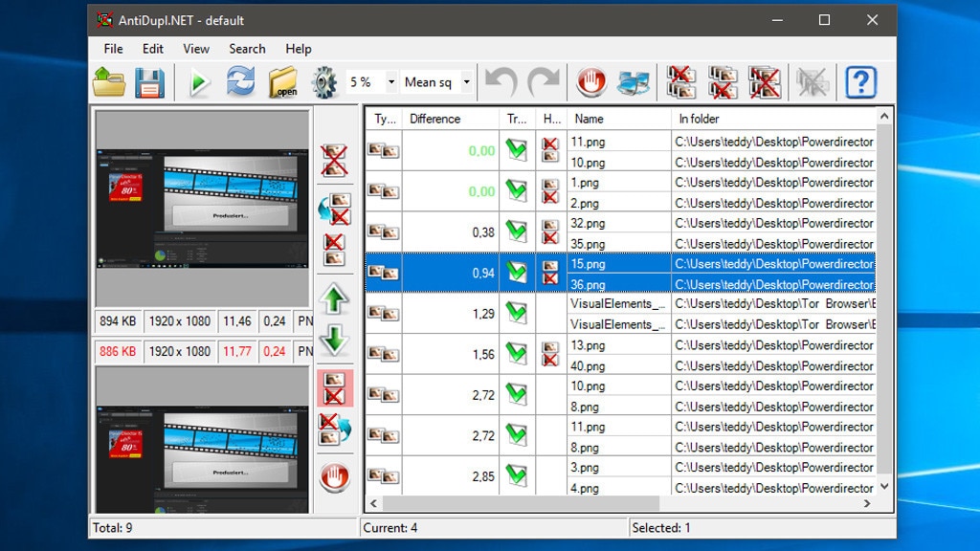
Task: Open the File menu
Action: 113,49
